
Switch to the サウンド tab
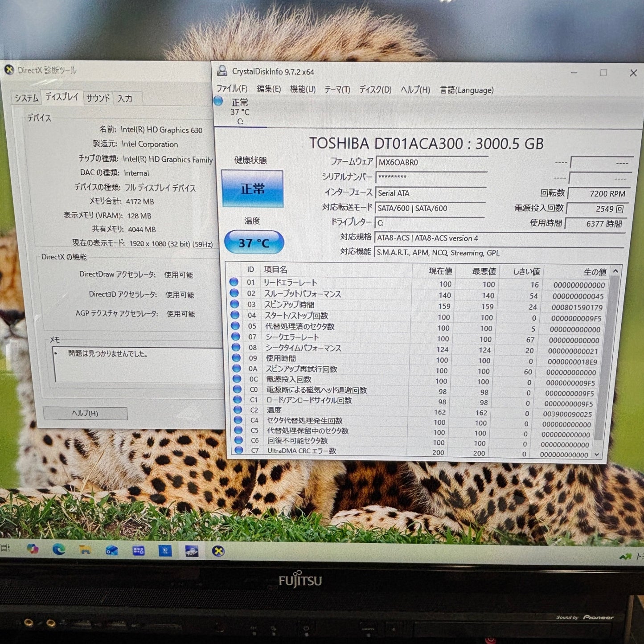[98, 98]
